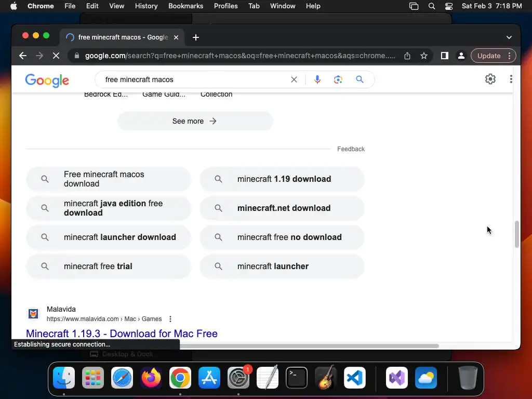The width and height of the screenshot is (532, 399).
Task: Open Launchpad from the dock
Action: (x=93, y=378)
